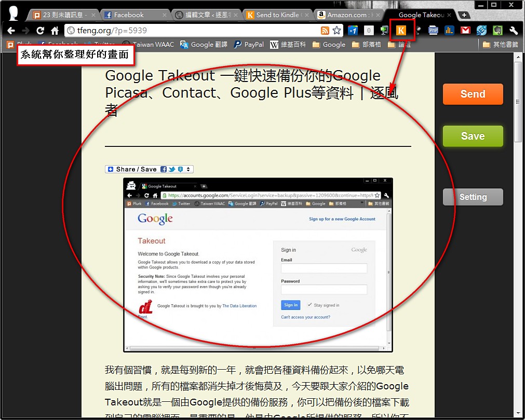
Task: Click the third share icon after Twitter
Action: 181,169
